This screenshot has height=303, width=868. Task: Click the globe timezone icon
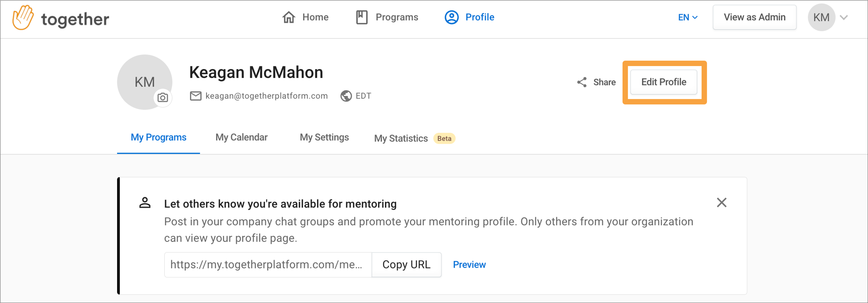pyautogui.click(x=346, y=96)
